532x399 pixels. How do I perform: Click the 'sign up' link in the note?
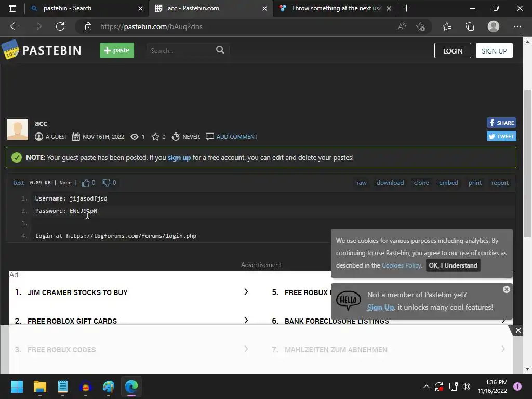(x=179, y=157)
